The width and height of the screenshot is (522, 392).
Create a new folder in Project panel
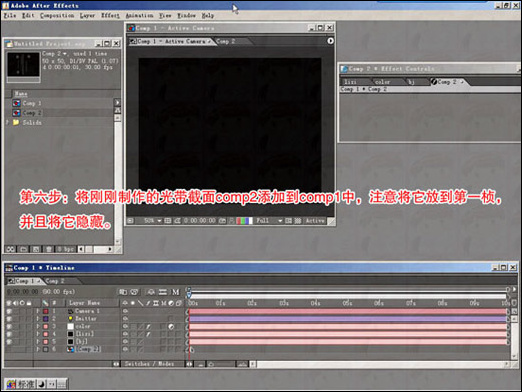pos(23,249)
